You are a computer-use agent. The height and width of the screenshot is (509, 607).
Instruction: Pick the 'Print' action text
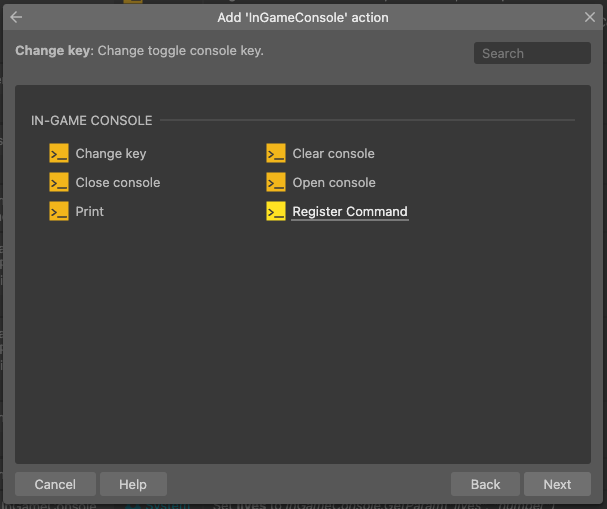click(x=90, y=212)
